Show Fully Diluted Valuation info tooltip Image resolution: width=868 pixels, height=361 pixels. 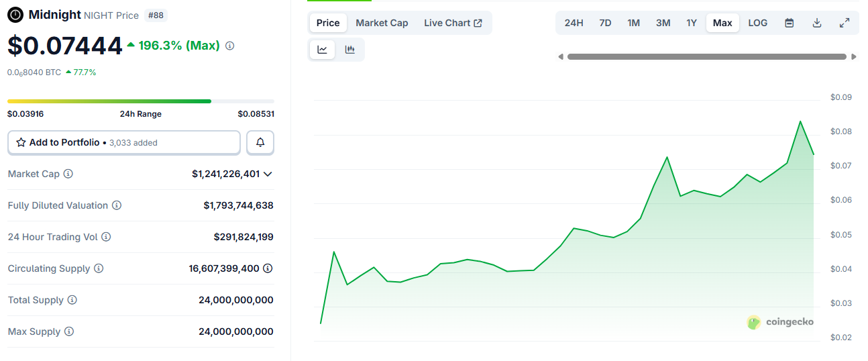(x=117, y=205)
